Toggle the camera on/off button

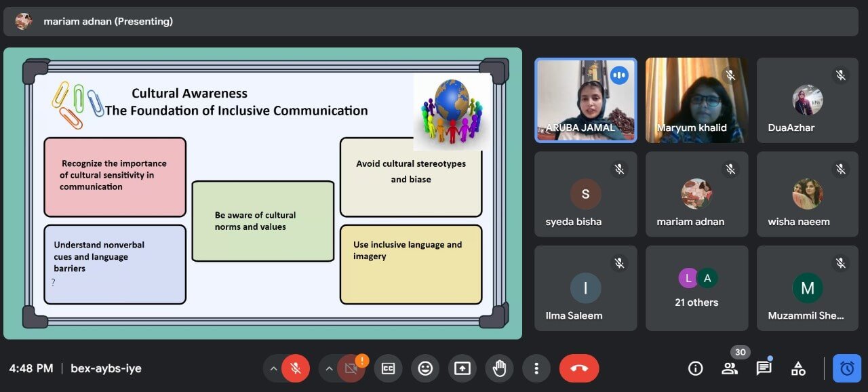click(x=351, y=368)
